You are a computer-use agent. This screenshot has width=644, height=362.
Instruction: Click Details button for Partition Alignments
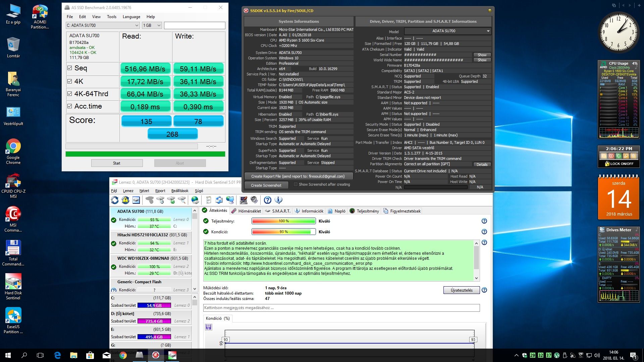click(482, 164)
